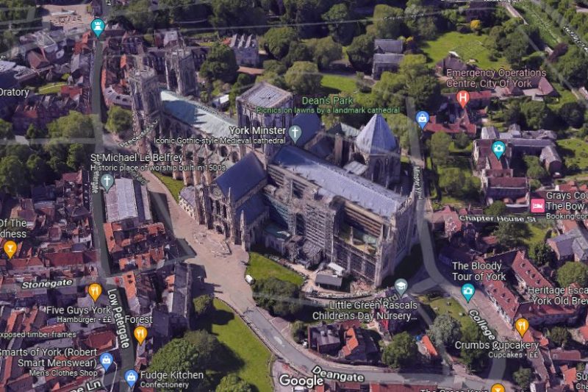Click the Five Guys York restaurant pin
The height and width of the screenshot is (392, 588).
(95, 292)
